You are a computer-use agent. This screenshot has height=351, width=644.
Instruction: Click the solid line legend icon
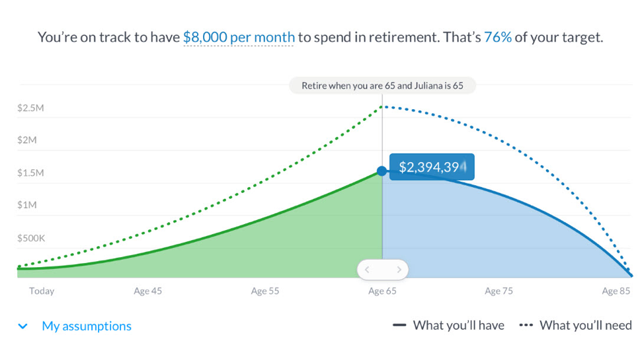tap(399, 325)
